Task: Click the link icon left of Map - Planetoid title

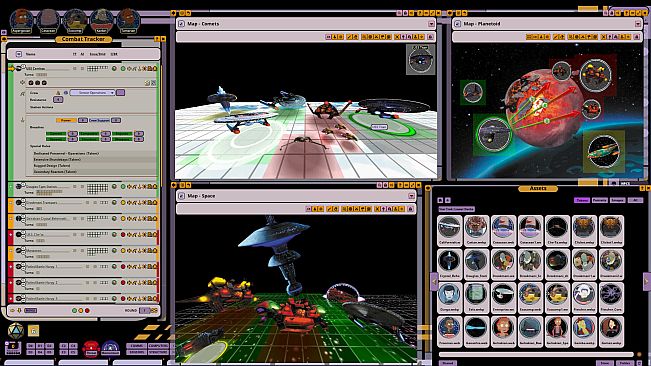Action: [x=458, y=24]
